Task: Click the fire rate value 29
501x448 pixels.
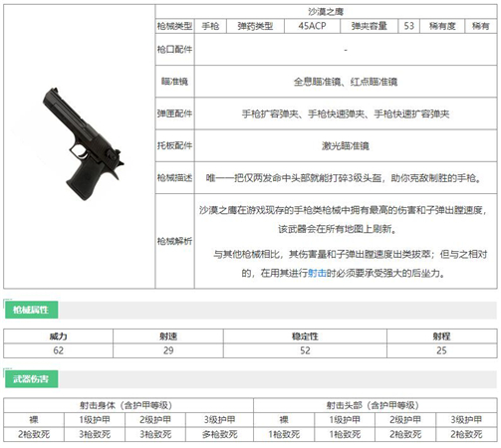Action: [x=168, y=350]
